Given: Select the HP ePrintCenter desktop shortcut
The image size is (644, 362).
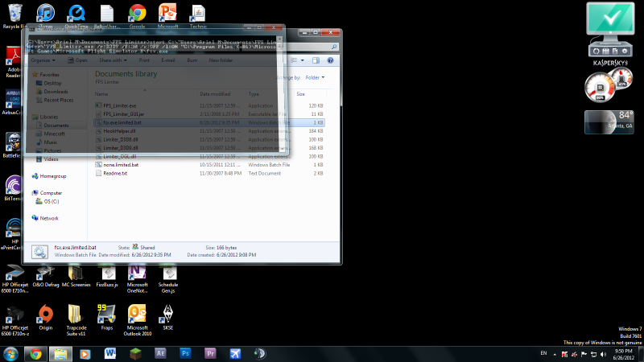Looking at the screenshot, I should coord(13,234).
